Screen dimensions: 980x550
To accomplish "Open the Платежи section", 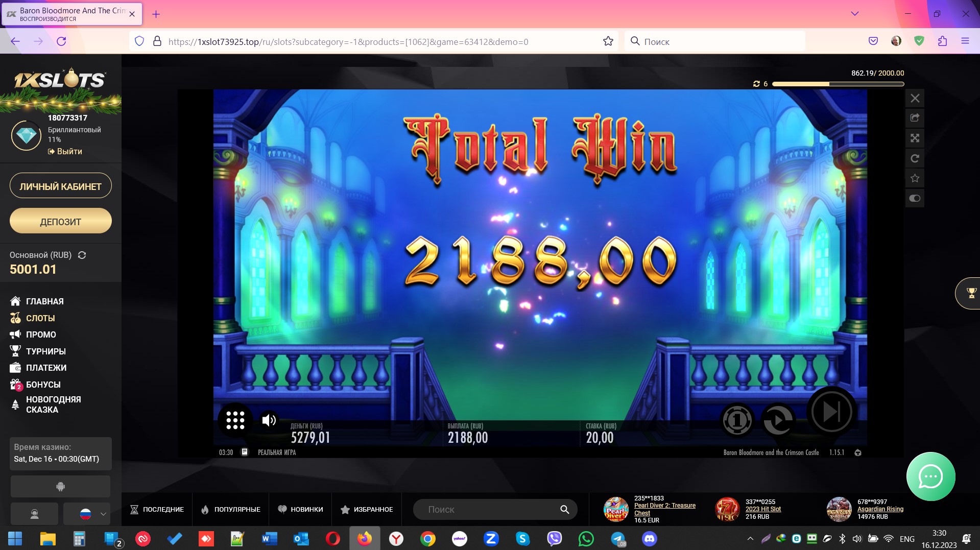I will pyautogui.click(x=38, y=368).
